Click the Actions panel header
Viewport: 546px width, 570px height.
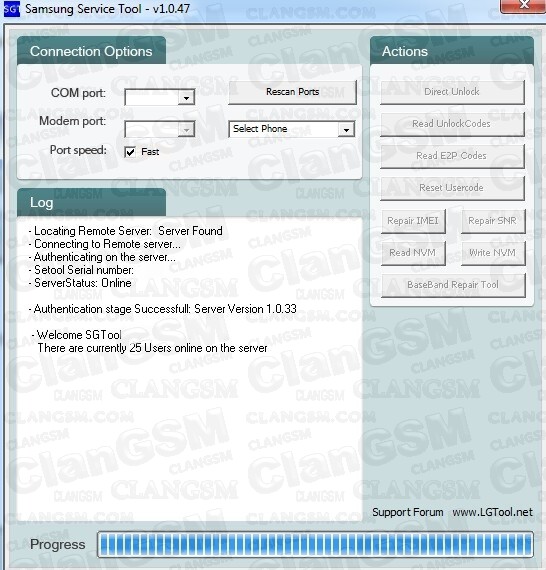click(x=452, y=51)
